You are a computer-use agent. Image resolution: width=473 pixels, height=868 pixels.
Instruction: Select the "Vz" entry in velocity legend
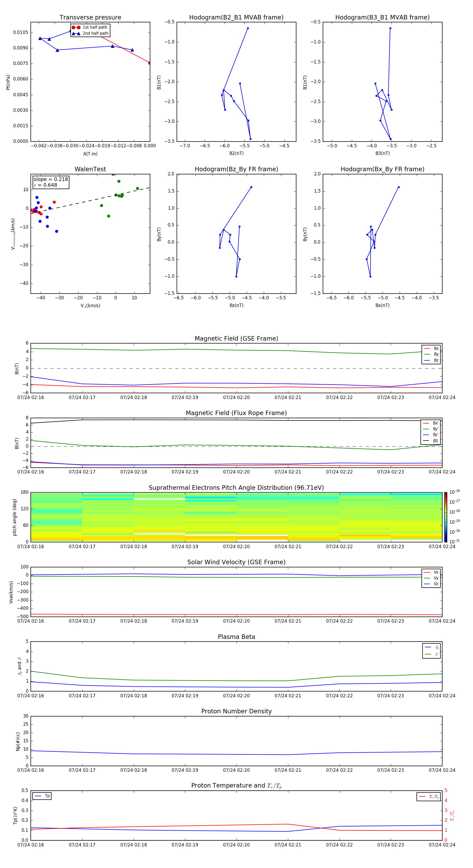pos(431,584)
